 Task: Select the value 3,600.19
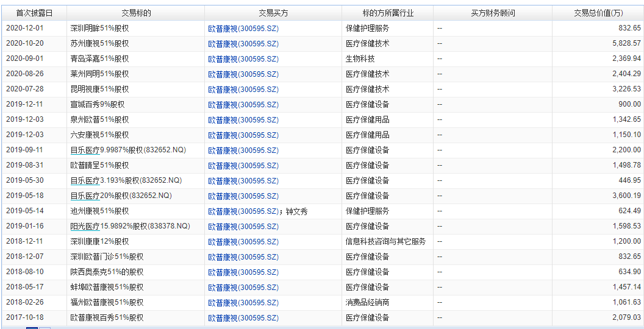coord(626,196)
